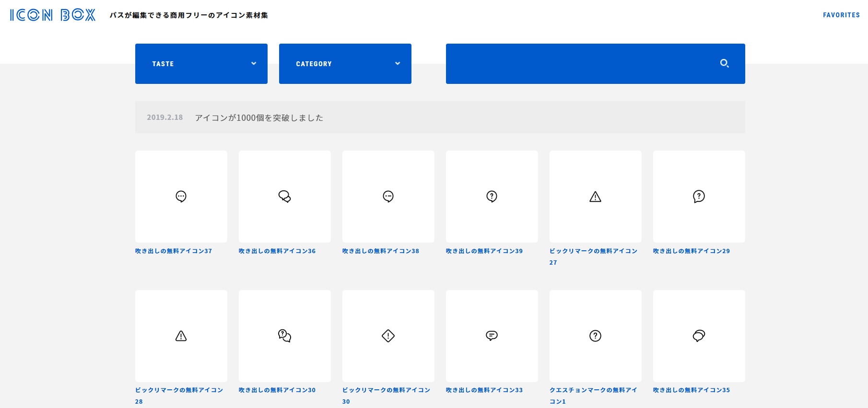The image size is (868, 408).
Task: Open link 吹き出しの無料アイコン33
Action: (x=484, y=390)
